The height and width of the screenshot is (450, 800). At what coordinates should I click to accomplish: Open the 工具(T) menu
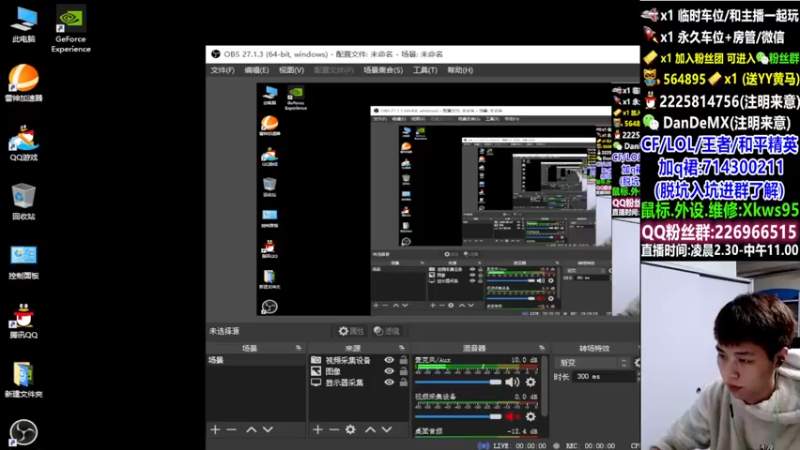click(x=424, y=70)
